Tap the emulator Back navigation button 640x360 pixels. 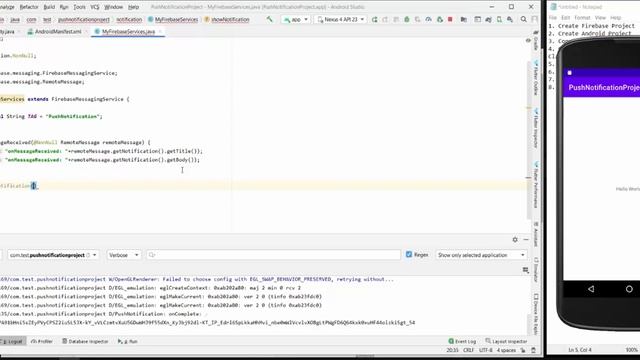pos(591,289)
